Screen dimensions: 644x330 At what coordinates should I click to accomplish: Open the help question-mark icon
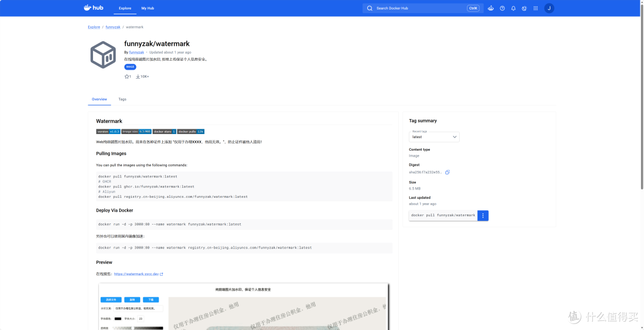tap(502, 8)
